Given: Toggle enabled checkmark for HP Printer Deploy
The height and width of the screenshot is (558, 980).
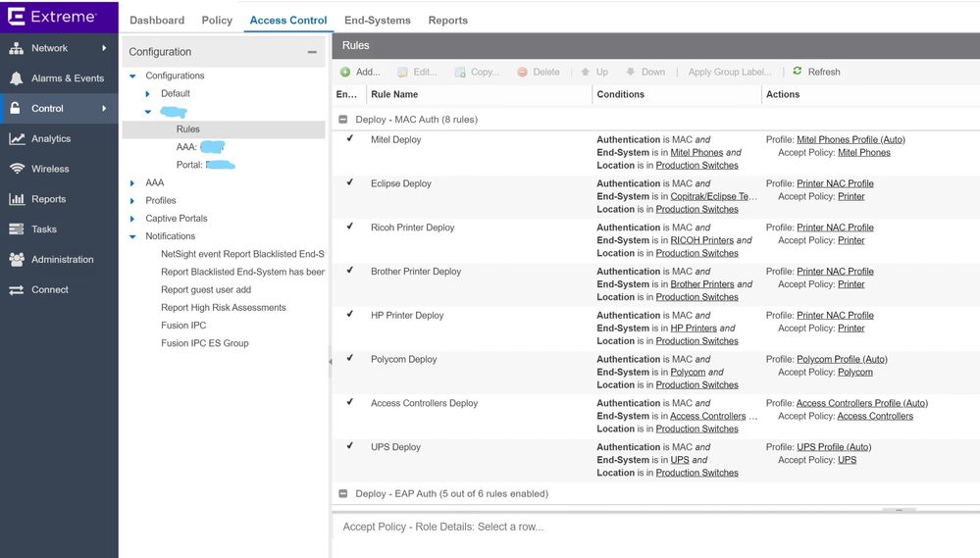Looking at the screenshot, I should coord(350,315).
